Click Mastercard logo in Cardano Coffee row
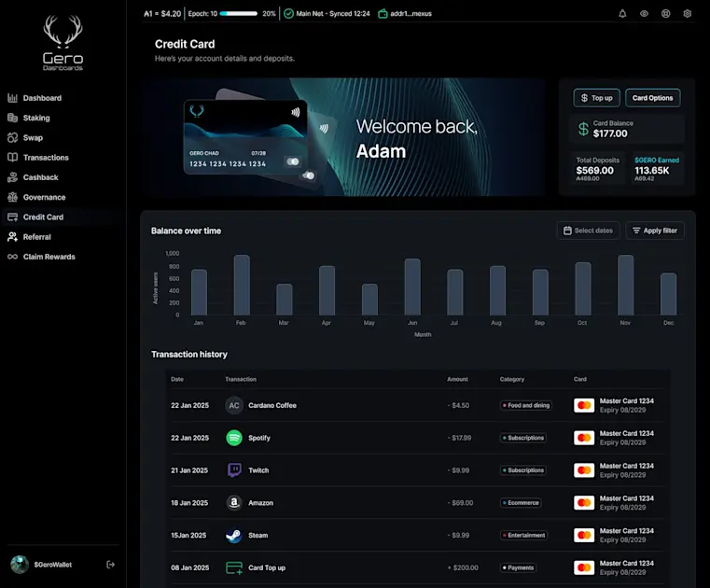This screenshot has width=710, height=588. [x=584, y=405]
